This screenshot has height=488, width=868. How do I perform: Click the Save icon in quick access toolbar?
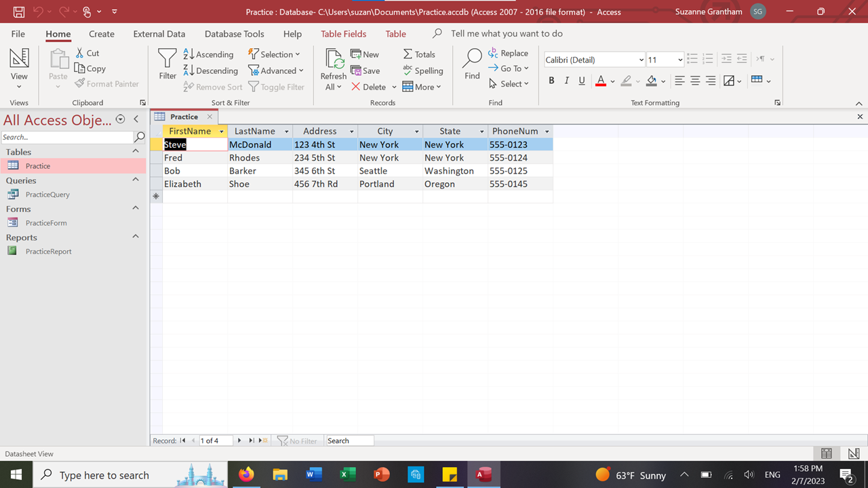tap(19, 12)
